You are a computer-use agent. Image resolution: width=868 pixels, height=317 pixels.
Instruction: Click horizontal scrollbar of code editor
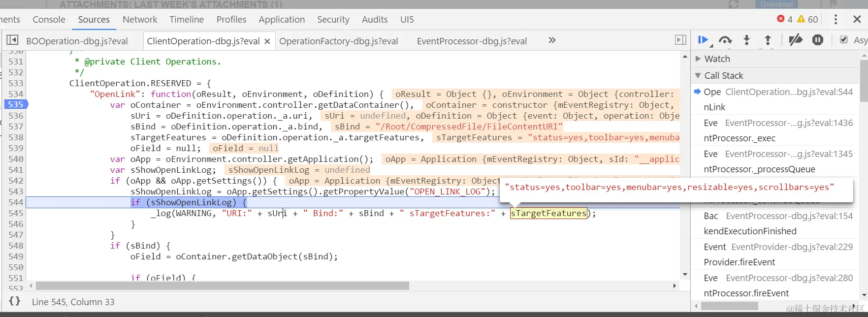point(222,285)
